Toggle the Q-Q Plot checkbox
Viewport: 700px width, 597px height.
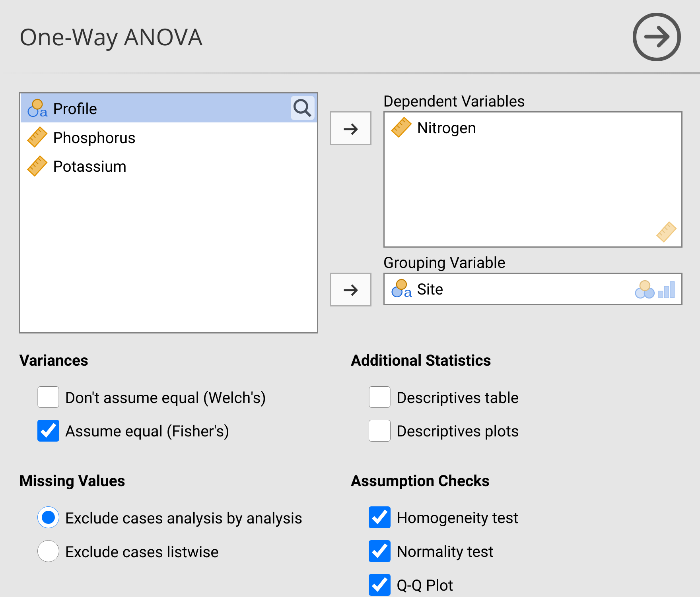pyautogui.click(x=379, y=585)
